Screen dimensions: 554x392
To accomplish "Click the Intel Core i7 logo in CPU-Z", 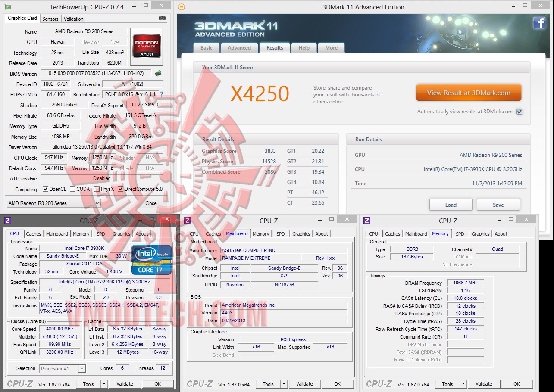I will (152, 259).
